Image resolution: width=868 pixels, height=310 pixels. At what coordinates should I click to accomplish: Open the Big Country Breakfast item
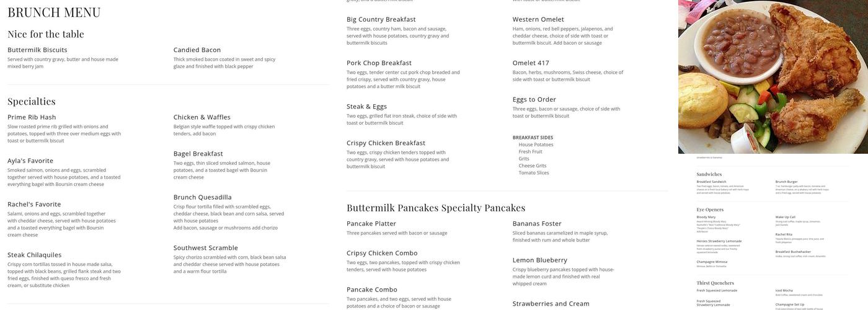click(381, 19)
